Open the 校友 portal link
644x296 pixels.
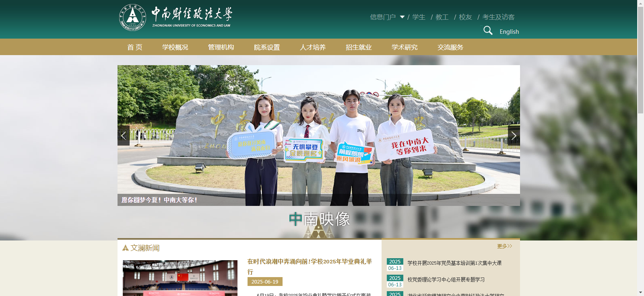pyautogui.click(x=465, y=17)
